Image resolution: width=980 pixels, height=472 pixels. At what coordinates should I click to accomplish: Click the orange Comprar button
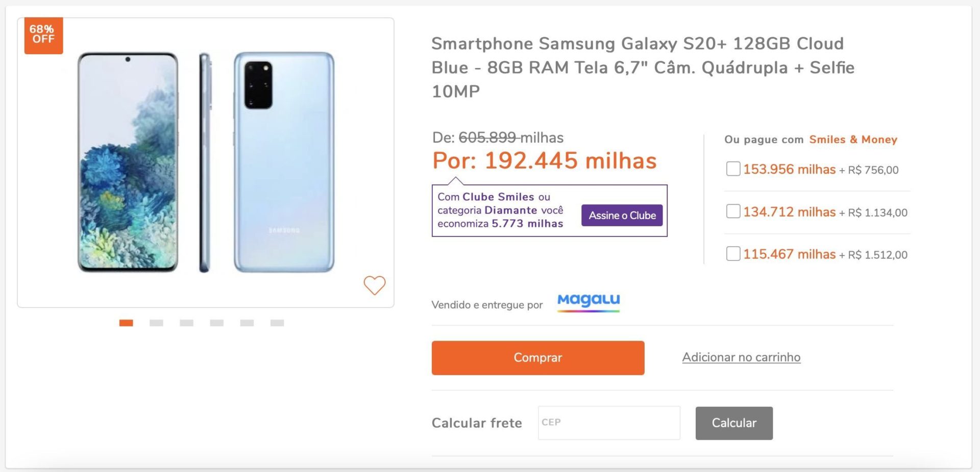[537, 358]
